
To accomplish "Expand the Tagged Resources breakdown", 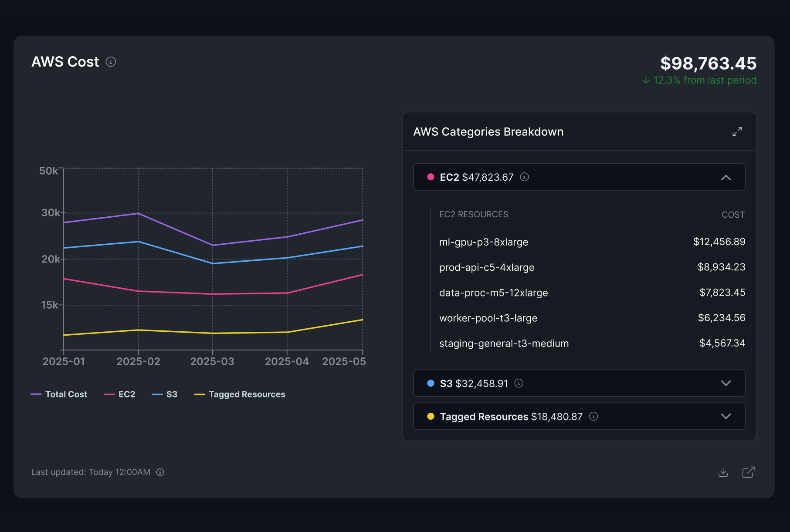I will 726,417.
